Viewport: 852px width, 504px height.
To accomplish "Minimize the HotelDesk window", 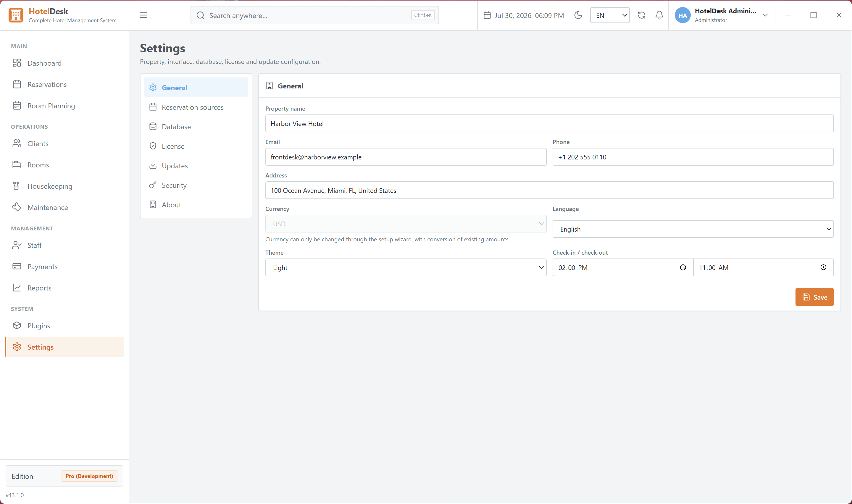I will 788,15.
